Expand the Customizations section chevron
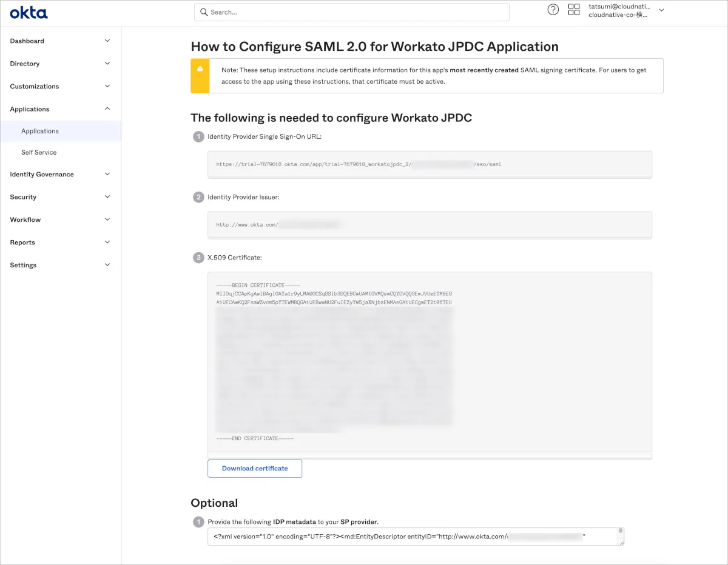This screenshot has width=728, height=565. (107, 86)
